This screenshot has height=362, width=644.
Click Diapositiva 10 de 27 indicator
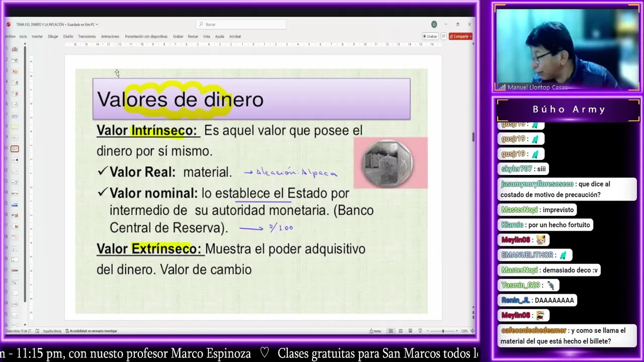(x=18, y=331)
